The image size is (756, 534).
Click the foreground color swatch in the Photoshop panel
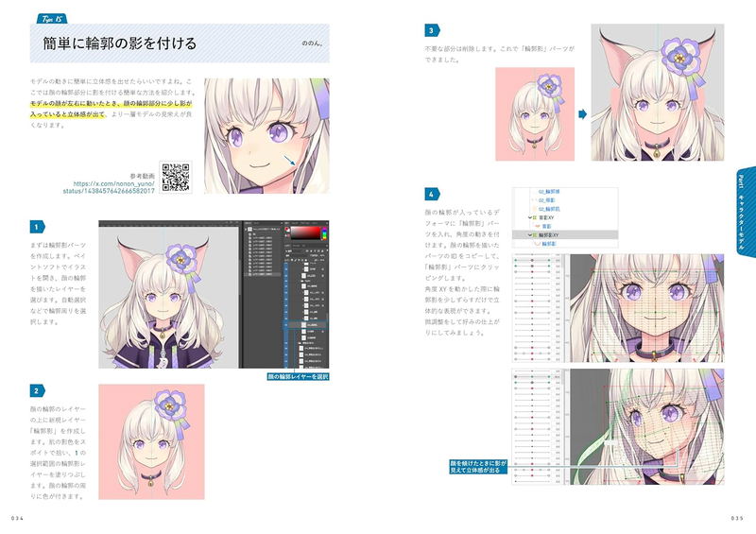pyautogui.click(x=287, y=229)
